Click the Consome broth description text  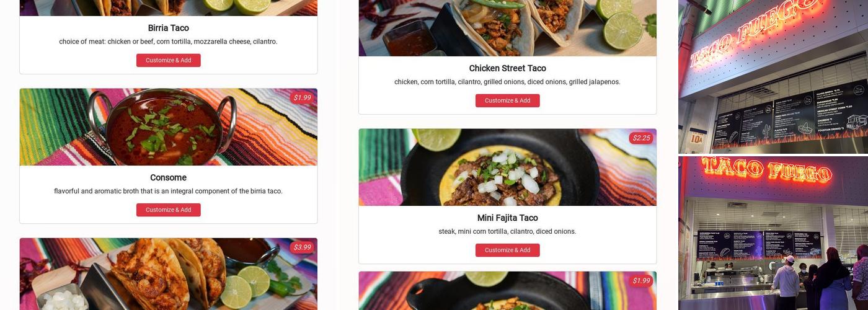pos(168,191)
